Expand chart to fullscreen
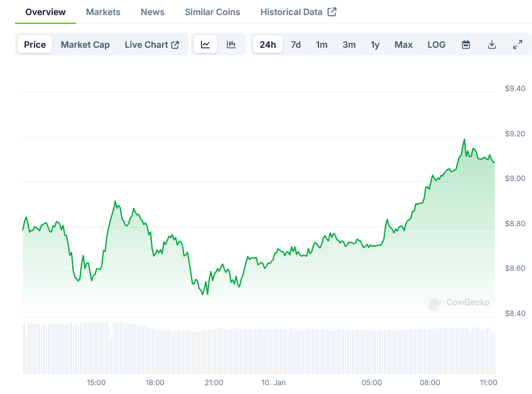This screenshot has height=394, width=532. (518, 45)
